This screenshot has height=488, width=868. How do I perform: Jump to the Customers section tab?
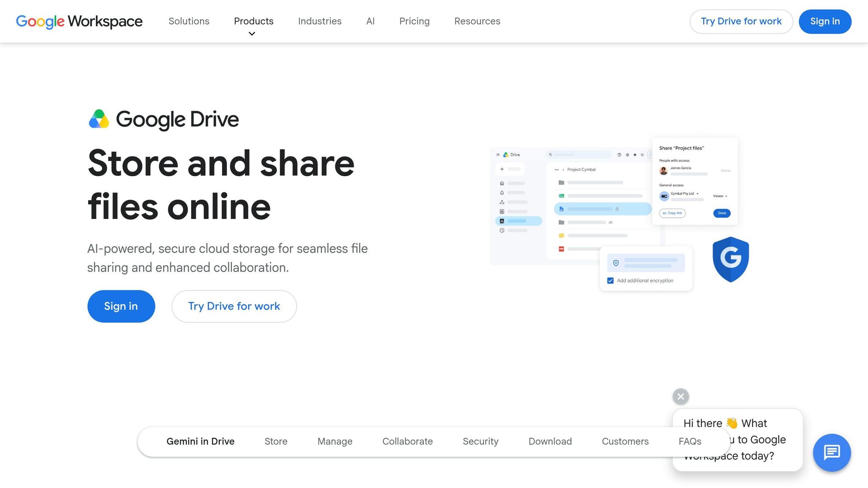[625, 441]
